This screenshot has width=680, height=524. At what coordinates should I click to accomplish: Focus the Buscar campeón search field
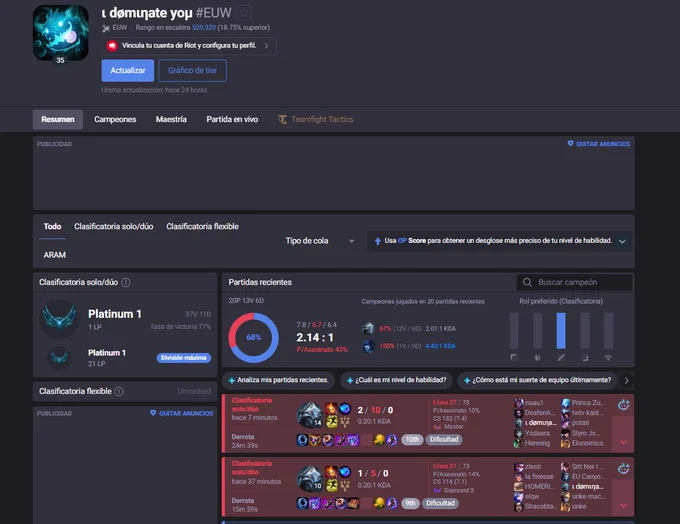[575, 282]
